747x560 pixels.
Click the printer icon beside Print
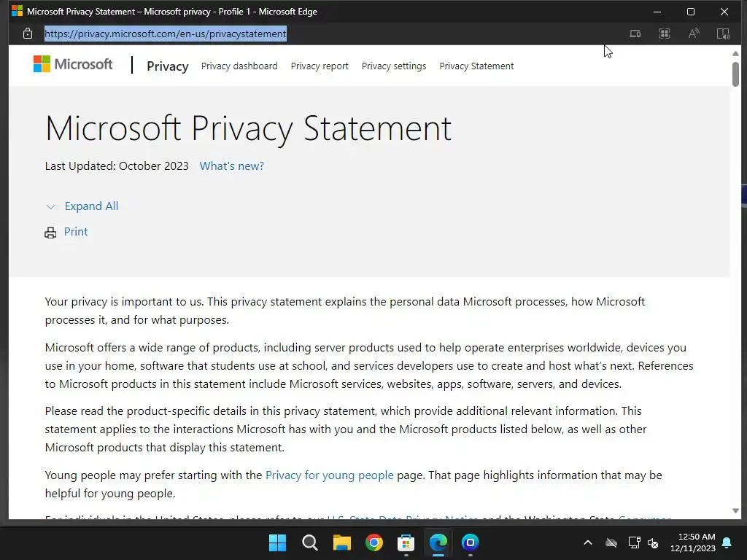click(50, 233)
